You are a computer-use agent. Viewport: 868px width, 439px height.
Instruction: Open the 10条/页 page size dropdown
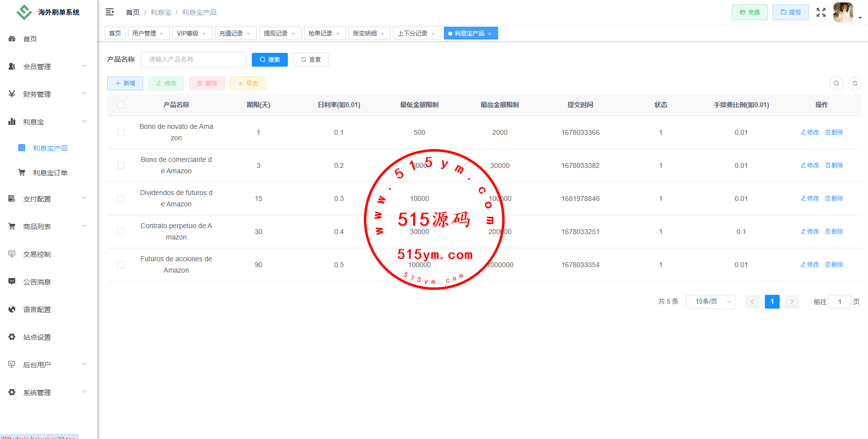pyautogui.click(x=710, y=302)
